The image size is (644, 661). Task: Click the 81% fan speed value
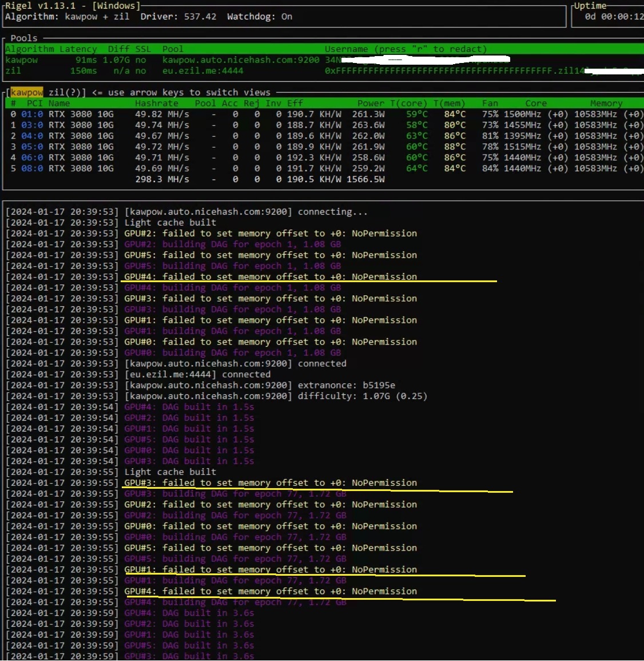[490, 136]
